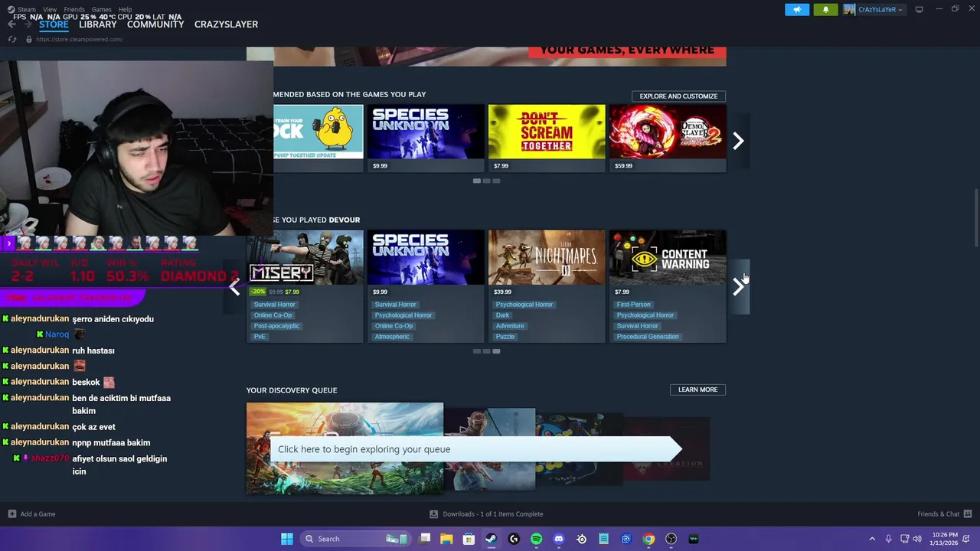The width and height of the screenshot is (980, 551).
Task: Switch to Big Picture mode icon
Action: pyautogui.click(x=919, y=9)
